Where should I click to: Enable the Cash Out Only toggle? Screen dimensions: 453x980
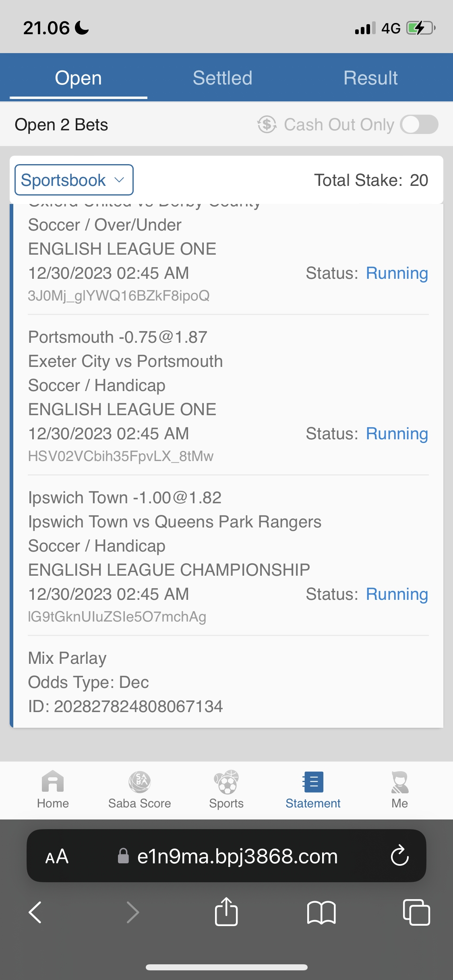point(419,124)
